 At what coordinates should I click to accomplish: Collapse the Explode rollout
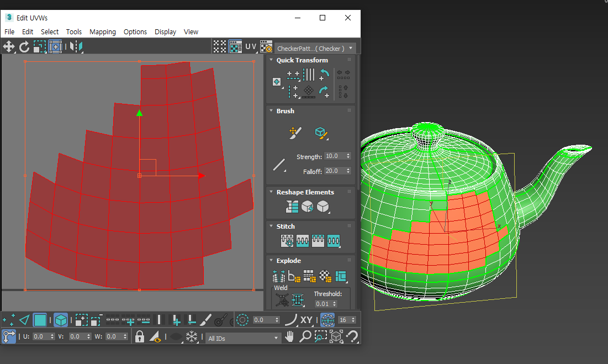271,260
